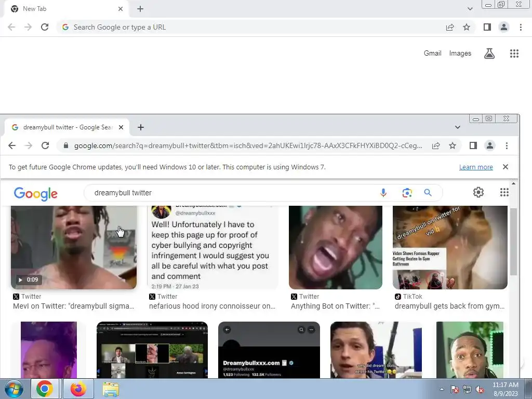Close the New Tab tab
The height and width of the screenshot is (399, 532).
tap(121, 9)
